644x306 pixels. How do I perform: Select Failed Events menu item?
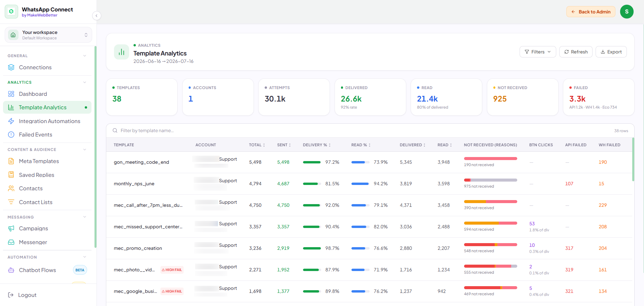pyautogui.click(x=47, y=135)
